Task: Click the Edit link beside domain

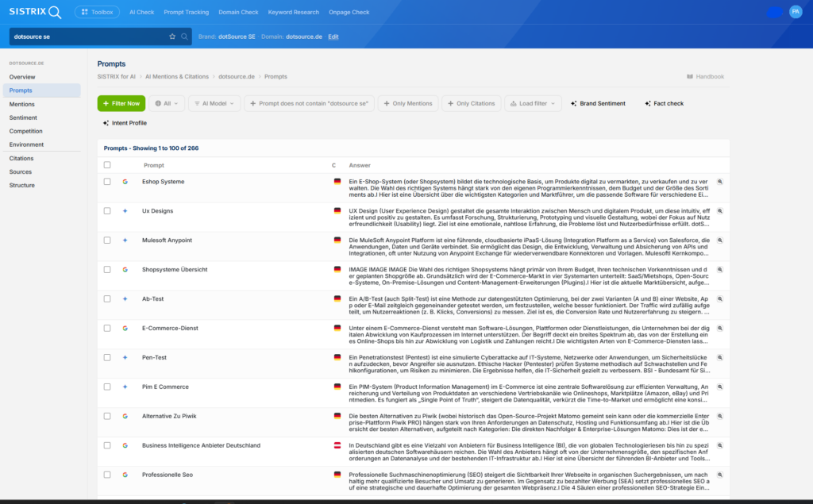Action: (x=333, y=37)
